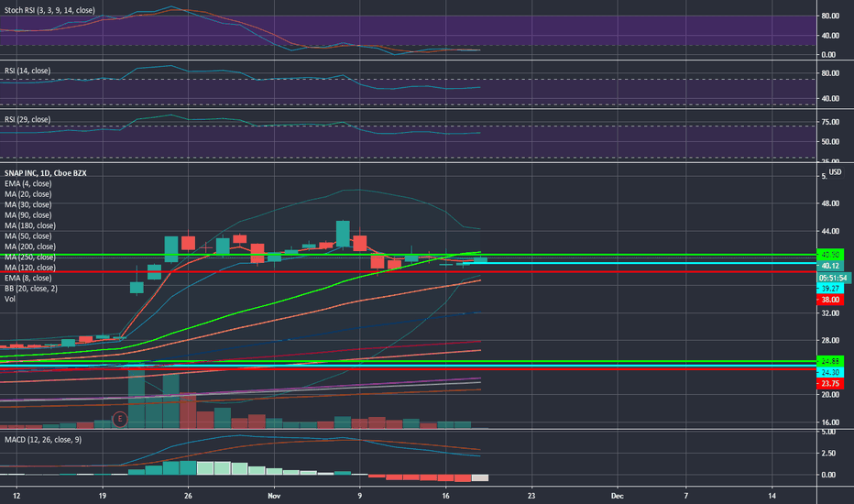
Task: Select the MA (20, close) legend entry
Action: (27, 194)
